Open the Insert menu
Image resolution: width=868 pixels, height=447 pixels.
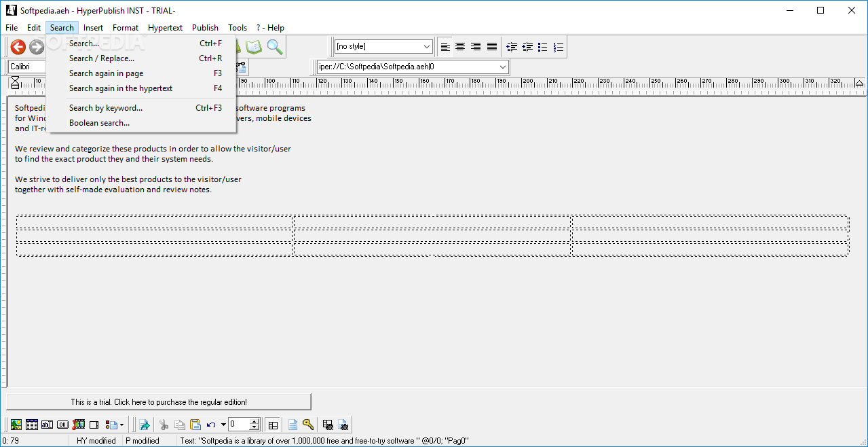pos(94,28)
